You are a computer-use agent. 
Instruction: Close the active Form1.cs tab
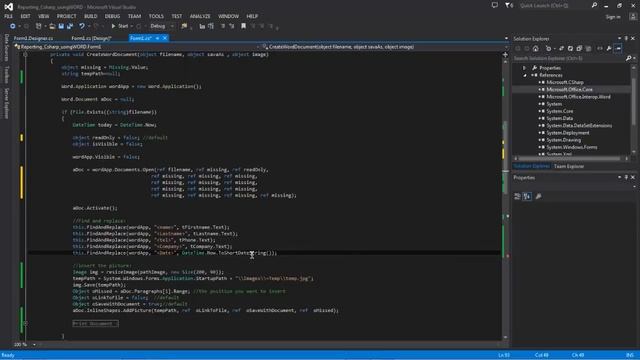tap(165, 38)
